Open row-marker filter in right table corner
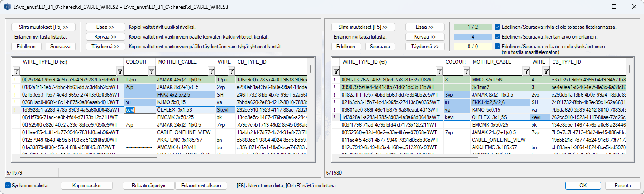This screenshot has width=644, height=194. point(336,71)
